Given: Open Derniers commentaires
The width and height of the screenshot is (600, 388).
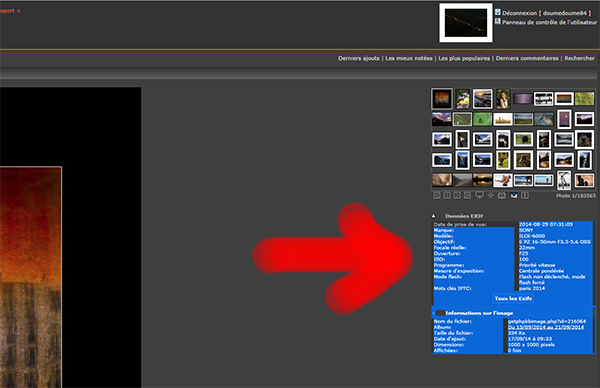Looking at the screenshot, I should [x=527, y=58].
